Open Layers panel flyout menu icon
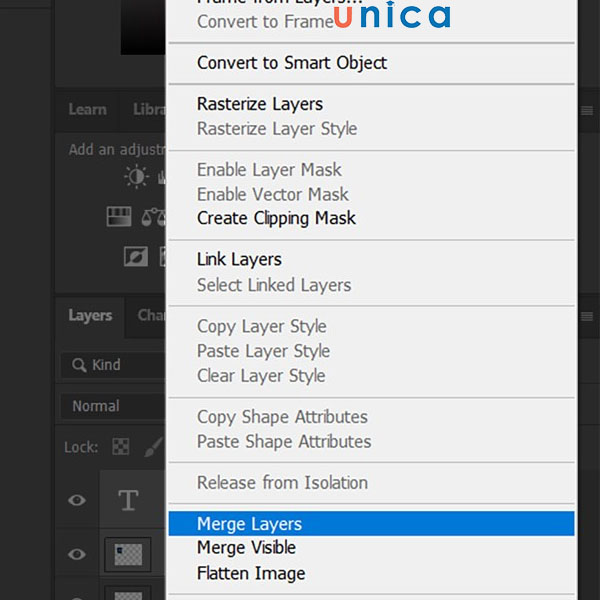The width and height of the screenshot is (600, 600). tap(587, 316)
